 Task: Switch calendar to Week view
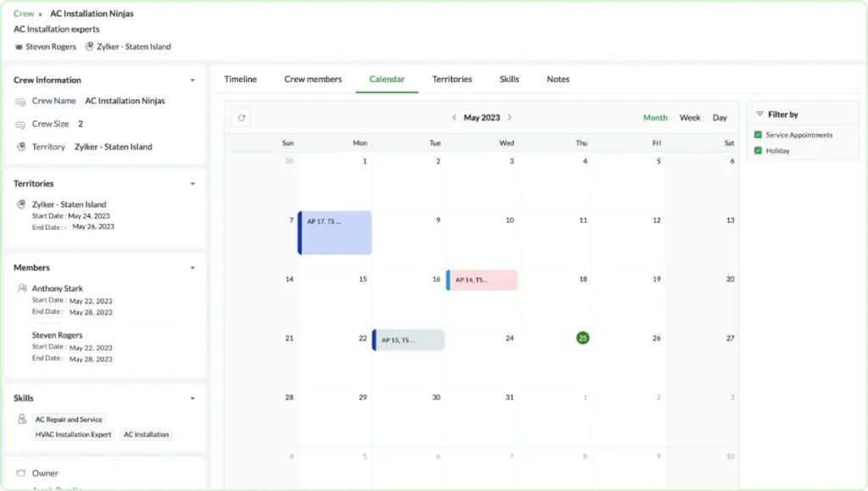point(690,118)
